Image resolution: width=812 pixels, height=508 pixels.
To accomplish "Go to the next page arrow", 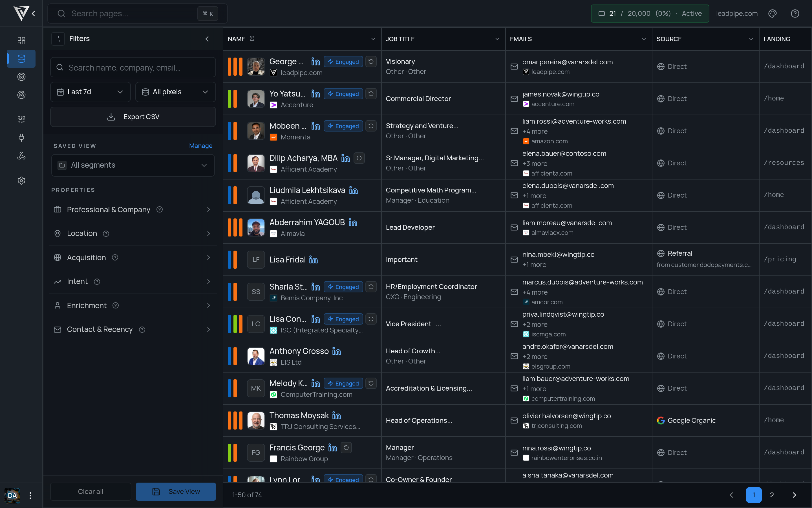I will 794,495.
